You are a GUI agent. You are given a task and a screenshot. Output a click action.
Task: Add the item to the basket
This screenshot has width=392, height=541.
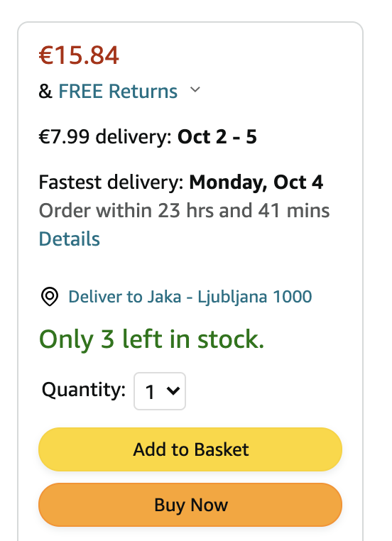click(x=190, y=449)
